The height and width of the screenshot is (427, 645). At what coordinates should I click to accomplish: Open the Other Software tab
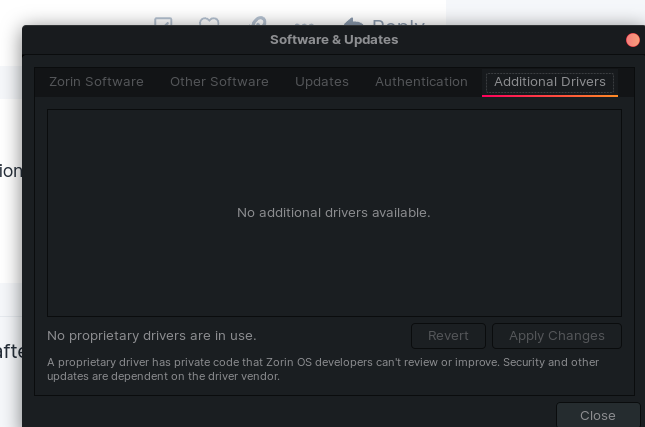coord(219,82)
